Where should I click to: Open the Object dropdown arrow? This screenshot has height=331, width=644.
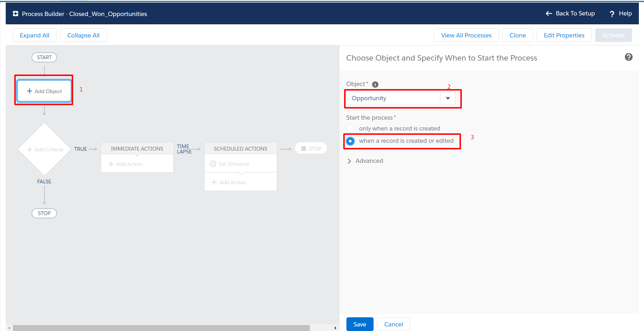point(448,98)
